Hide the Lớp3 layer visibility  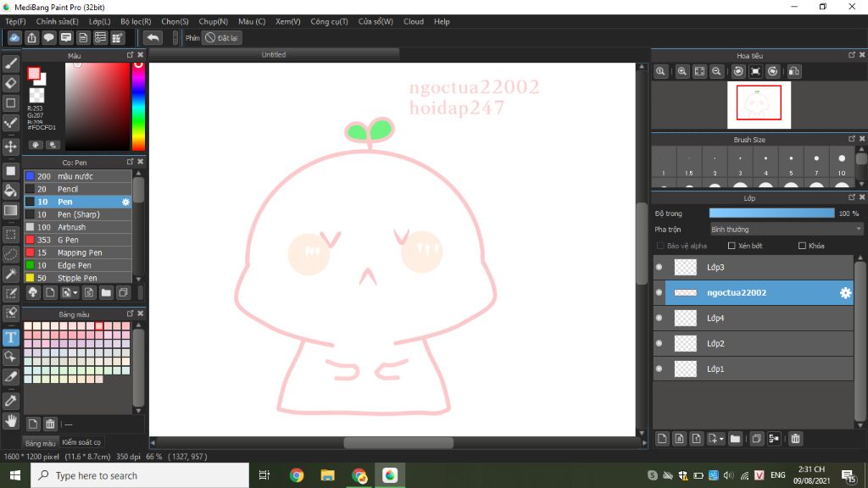[x=659, y=268]
